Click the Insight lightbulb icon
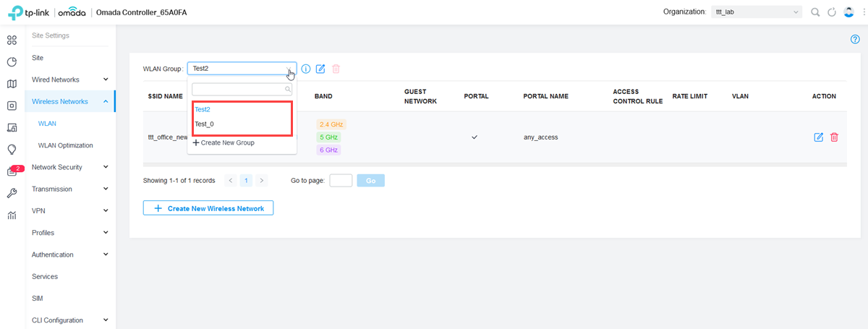The width and height of the screenshot is (868, 329). point(12,150)
